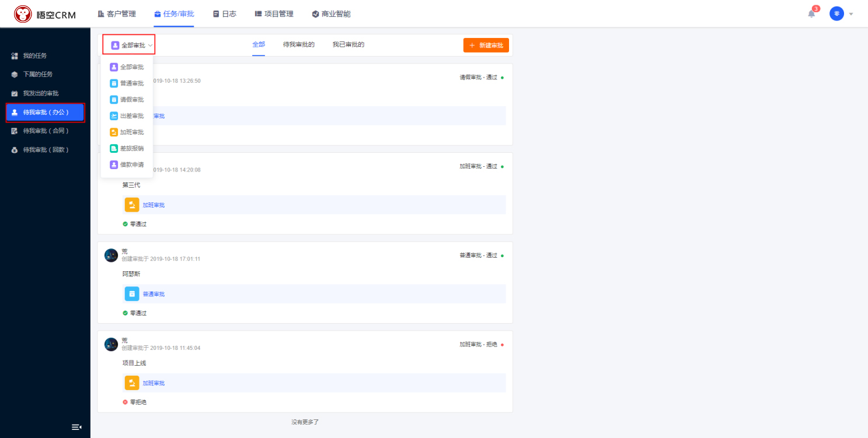Screen dimensions: 868x438
Task: Switch to the 待我审批的 tab
Action: [x=299, y=44]
